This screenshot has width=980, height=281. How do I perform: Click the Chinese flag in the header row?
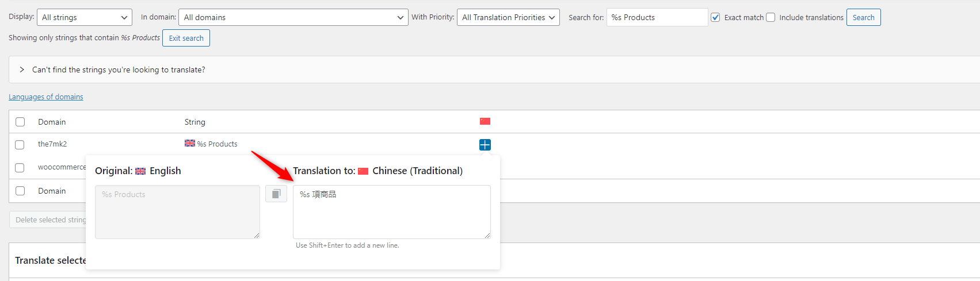(x=485, y=121)
